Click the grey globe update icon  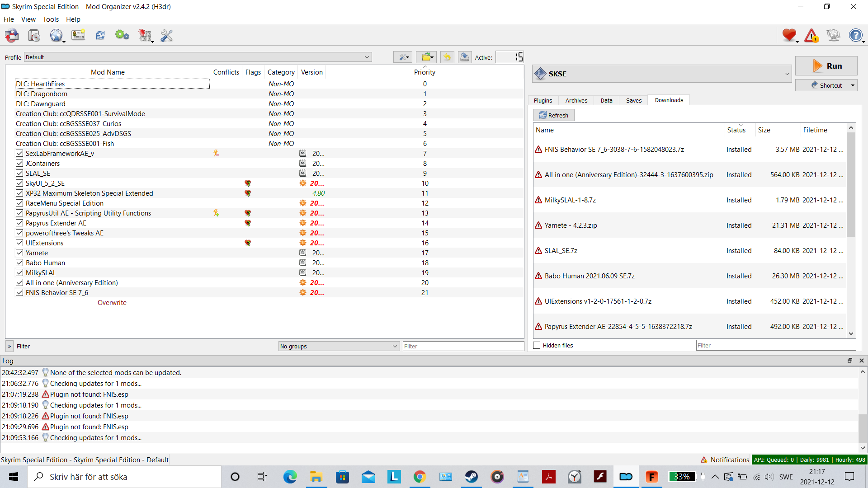click(x=833, y=35)
